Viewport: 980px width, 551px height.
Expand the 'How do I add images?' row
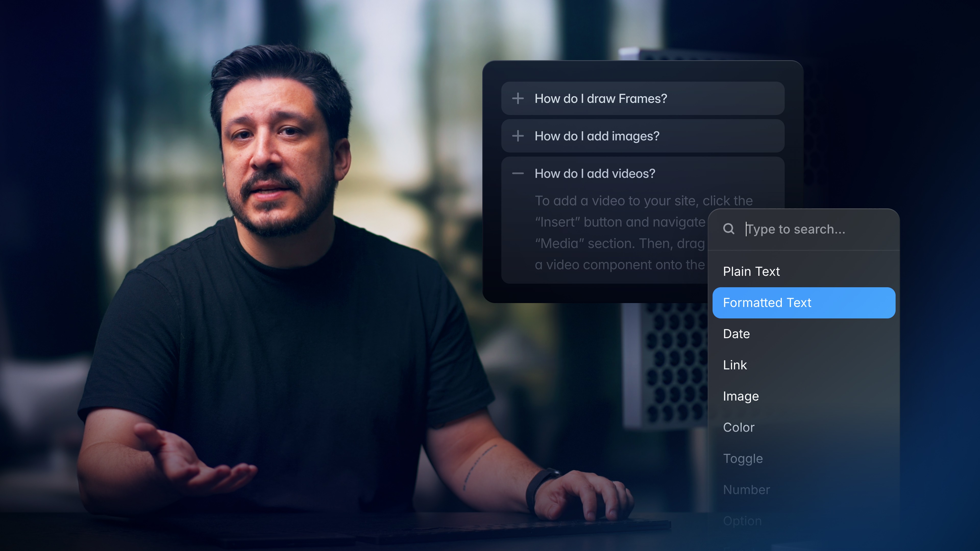click(x=597, y=136)
